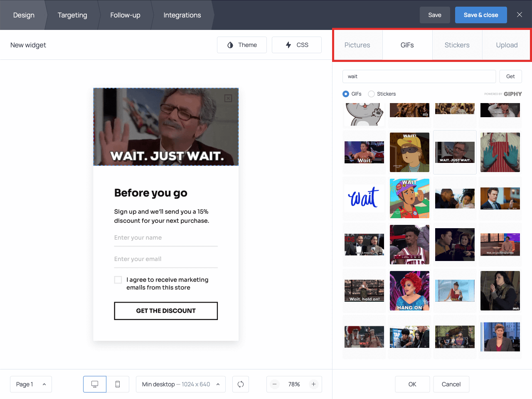Open the Upload tab
Screen dimensions: 532x399
(x=507, y=45)
